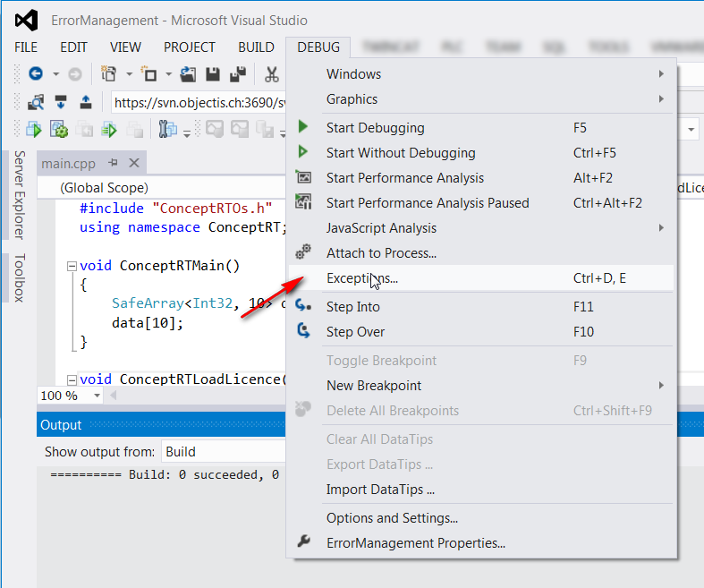Choose Start Performance Analysis Paused

(x=481, y=203)
